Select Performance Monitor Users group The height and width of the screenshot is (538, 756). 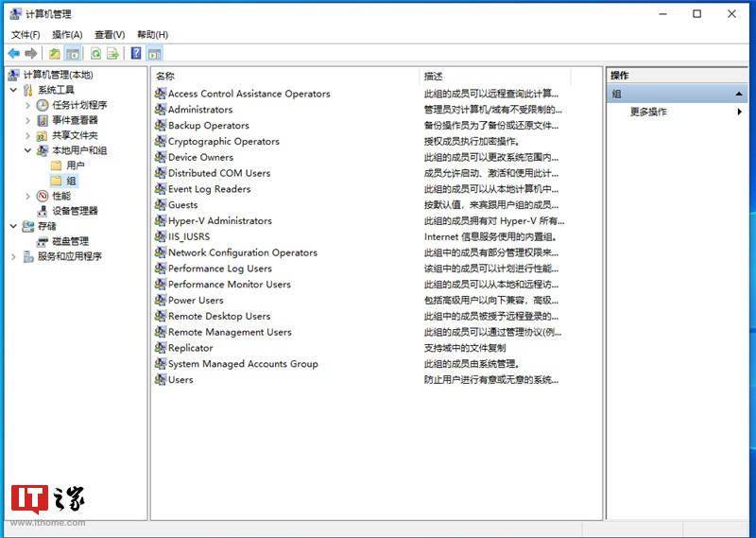[229, 285]
